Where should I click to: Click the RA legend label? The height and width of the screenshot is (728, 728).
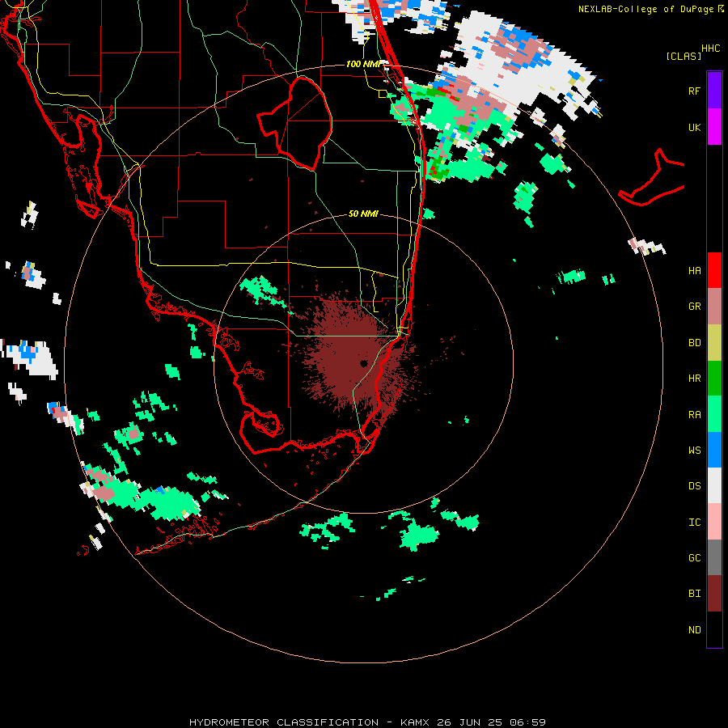[694, 415]
